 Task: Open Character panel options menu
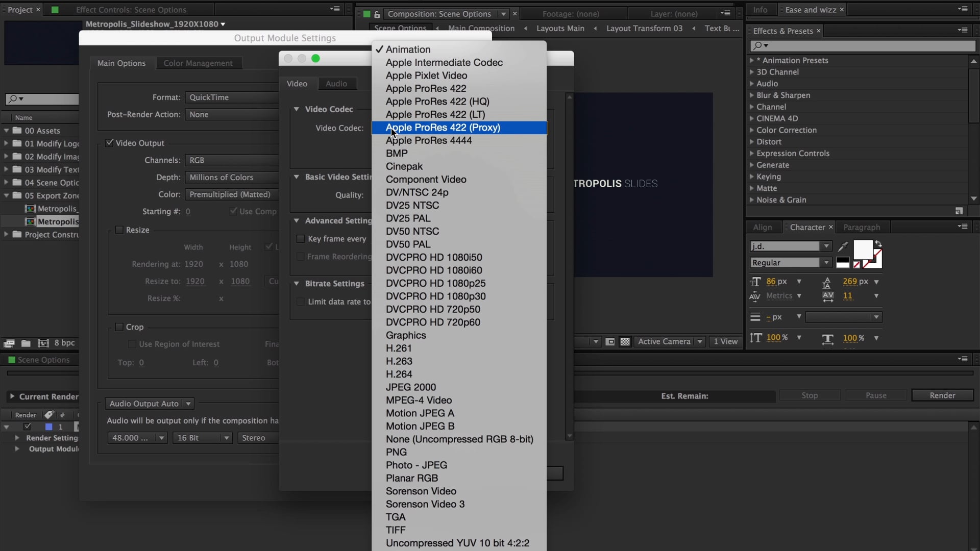(963, 226)
